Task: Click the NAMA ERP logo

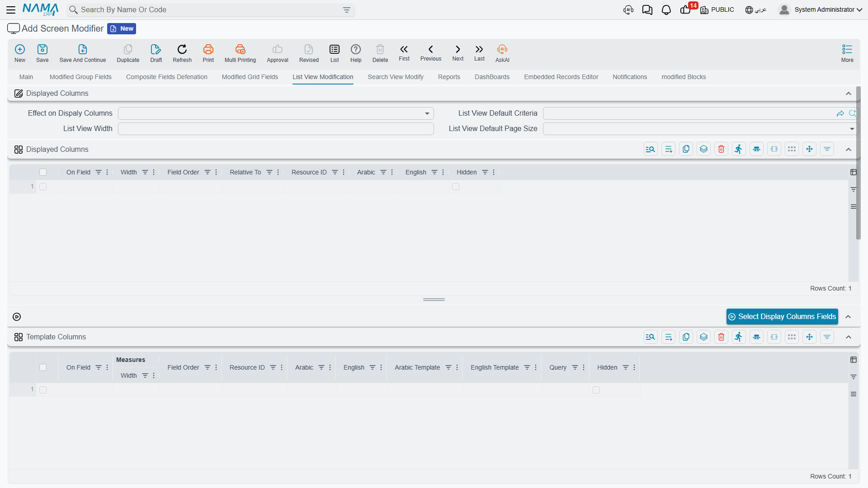Action: 41,9
